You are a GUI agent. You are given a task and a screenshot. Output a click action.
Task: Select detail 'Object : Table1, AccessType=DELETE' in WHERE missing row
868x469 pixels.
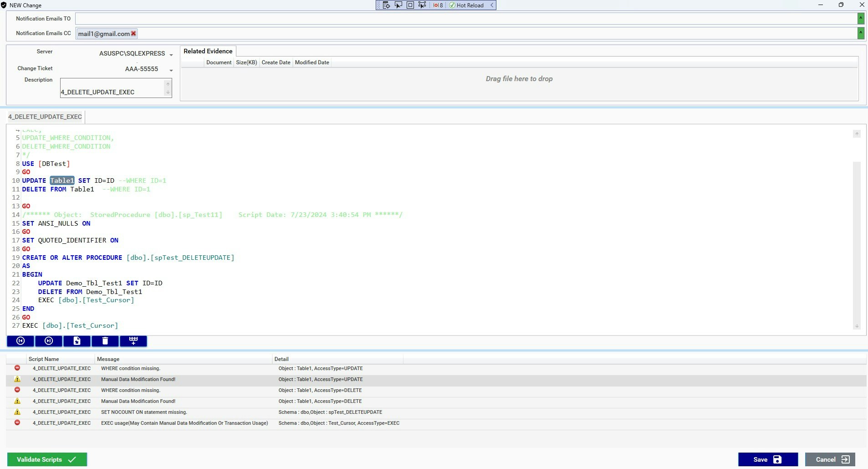click(x=320, y=390)
